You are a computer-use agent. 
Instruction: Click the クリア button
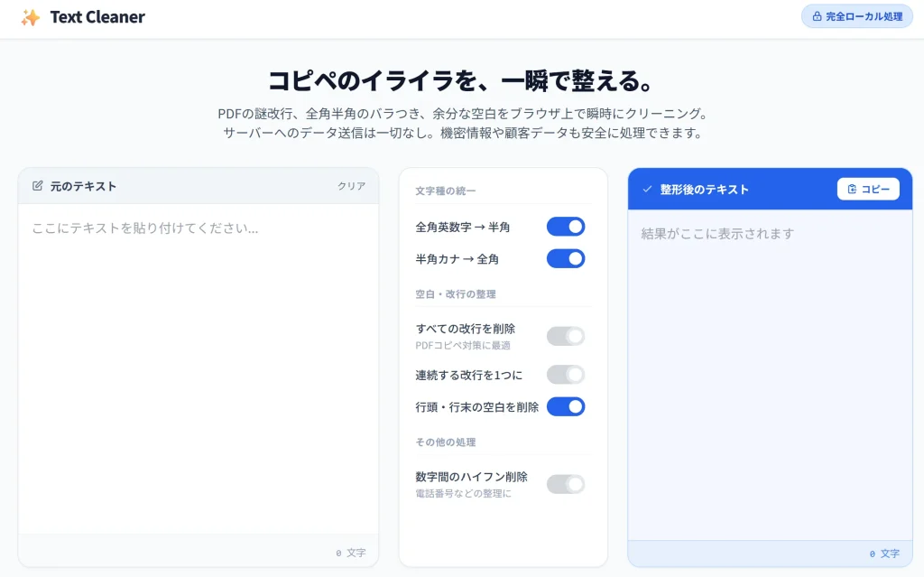pos(351,186)
